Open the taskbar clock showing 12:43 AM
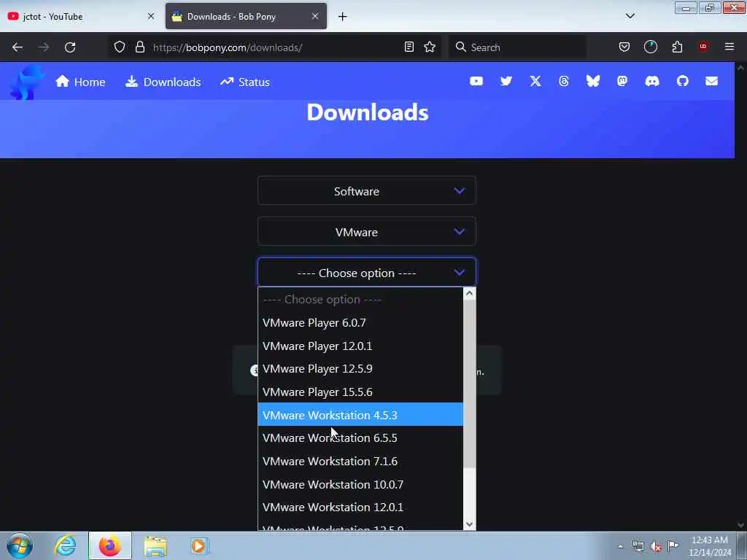This screenshot has height=560, width=747. [710, 546]
